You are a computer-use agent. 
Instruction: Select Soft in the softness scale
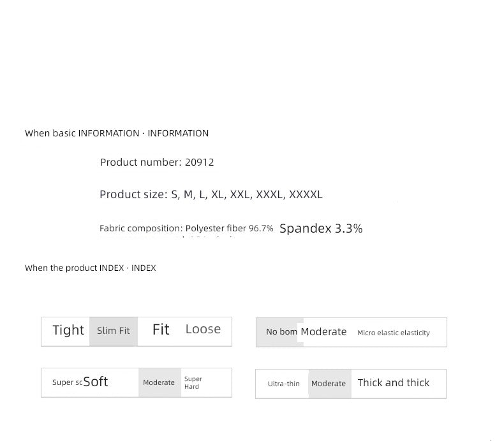pyautogui.click(x=96, y=382)
